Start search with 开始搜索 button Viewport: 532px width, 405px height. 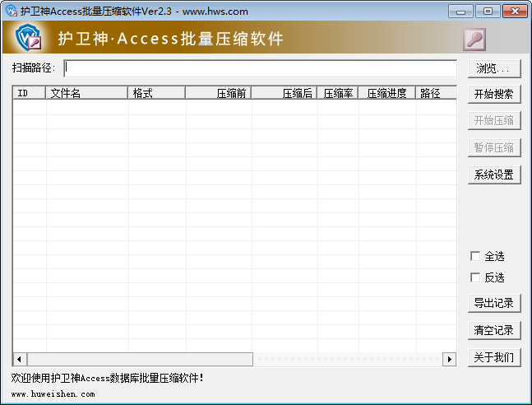pyautogui.click(x=494, y=94)
